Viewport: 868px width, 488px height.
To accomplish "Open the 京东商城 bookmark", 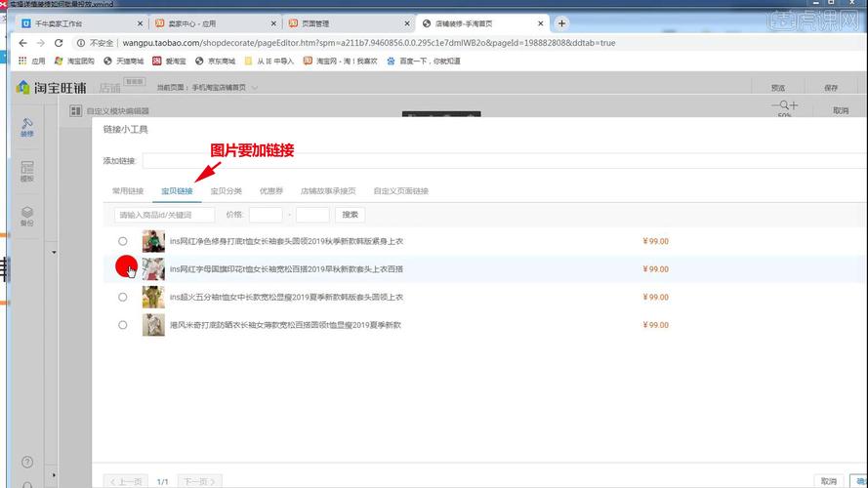I will point(216,61).
